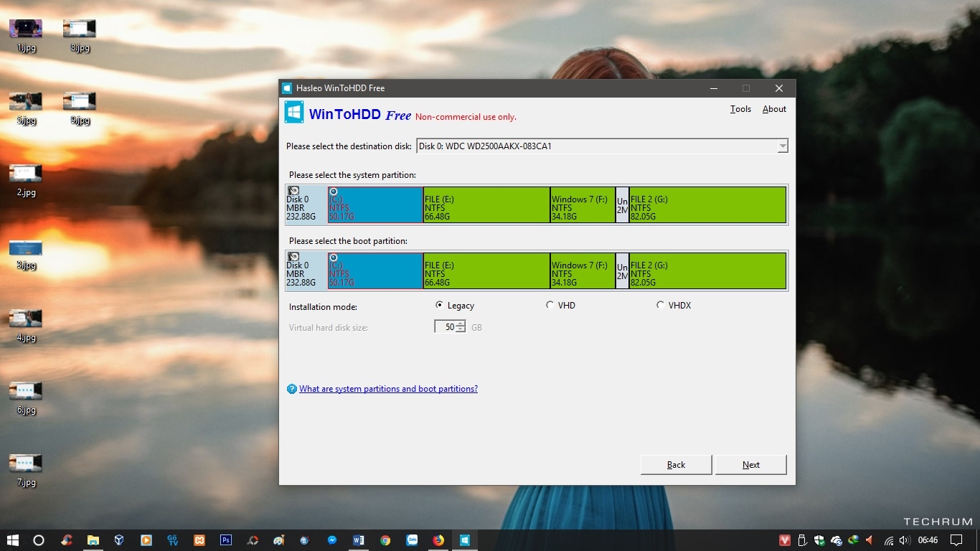This screenshot has width=980, height=551.
Task: Open the orange media player taskbar icon
Action: click(x=146, y=540)
